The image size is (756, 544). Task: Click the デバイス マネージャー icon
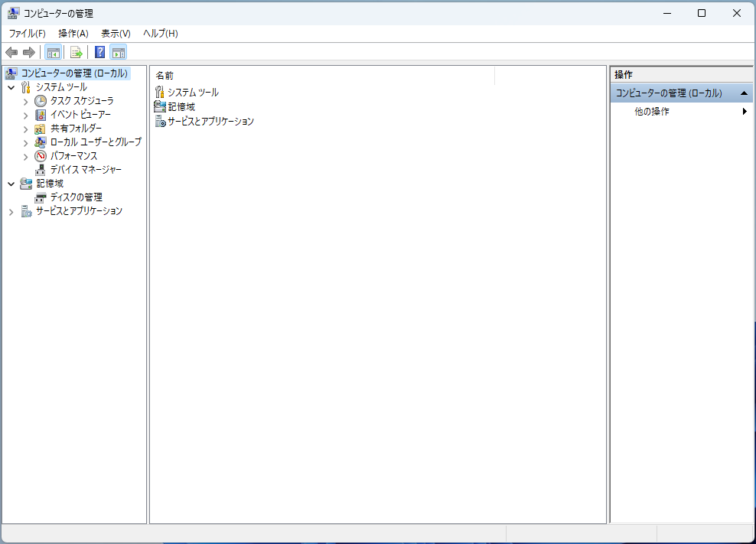point(41,170)
